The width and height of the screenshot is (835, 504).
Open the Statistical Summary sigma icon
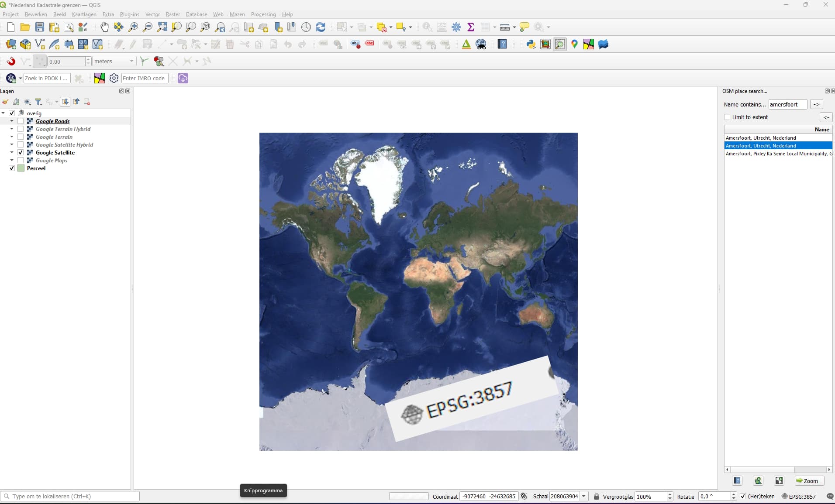pyautogui.click(x=471, y=27)
